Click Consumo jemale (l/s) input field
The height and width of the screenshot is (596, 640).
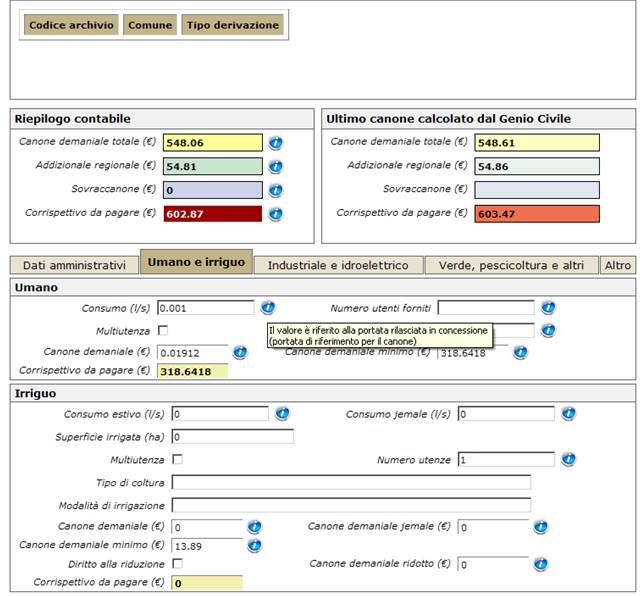[x=506, y=414]
